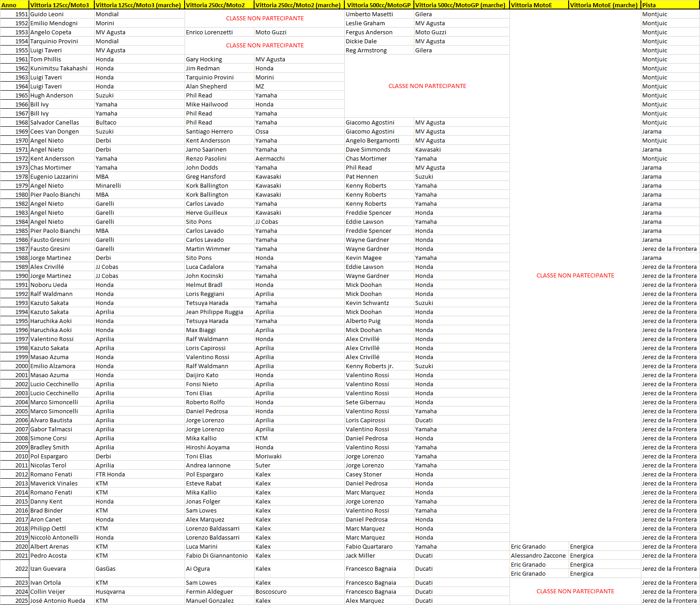Click the "Aermacchi" brand cell

click(x=270, y=158)
